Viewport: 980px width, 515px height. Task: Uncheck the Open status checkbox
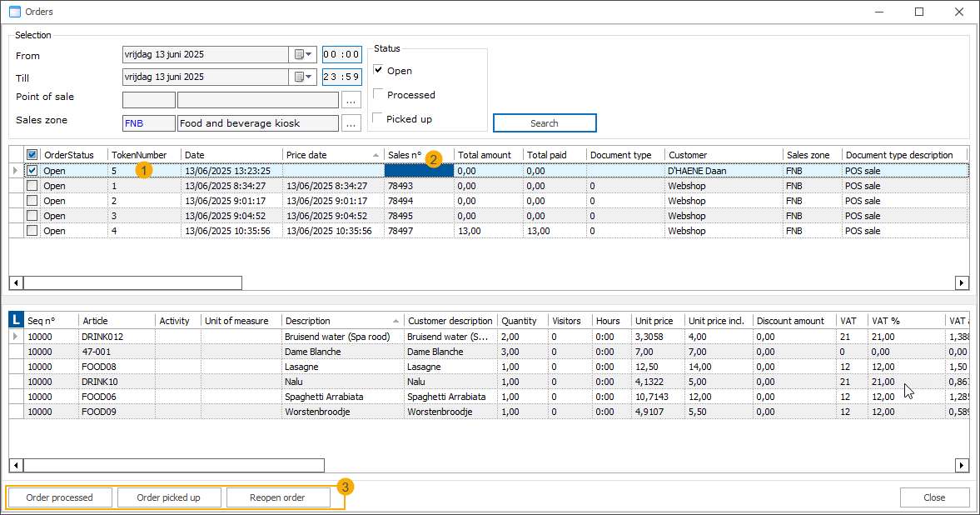click(x=379, y=71)
